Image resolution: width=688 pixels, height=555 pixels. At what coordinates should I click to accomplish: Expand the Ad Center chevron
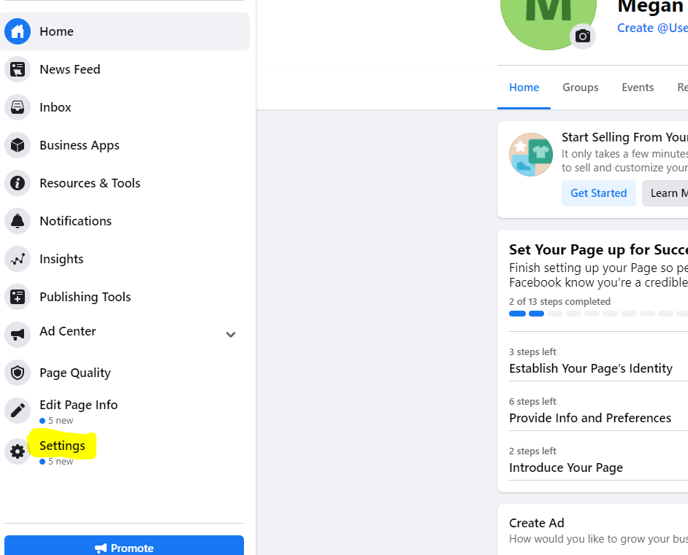coord(231,335)
